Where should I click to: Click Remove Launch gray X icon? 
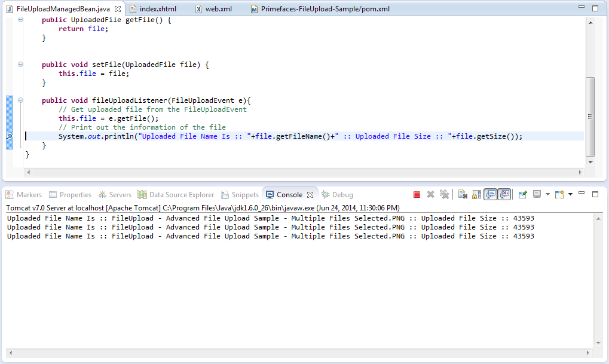click(x=430, y=195)
